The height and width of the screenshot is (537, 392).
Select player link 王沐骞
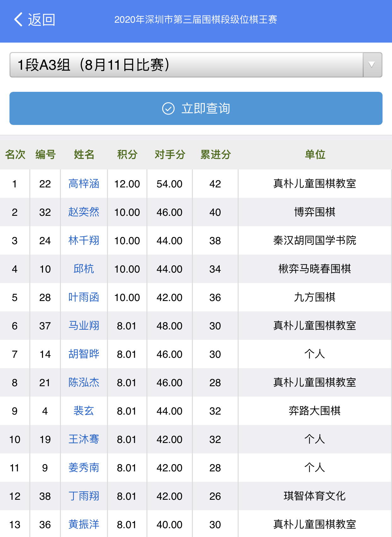[x=84, y=439]
